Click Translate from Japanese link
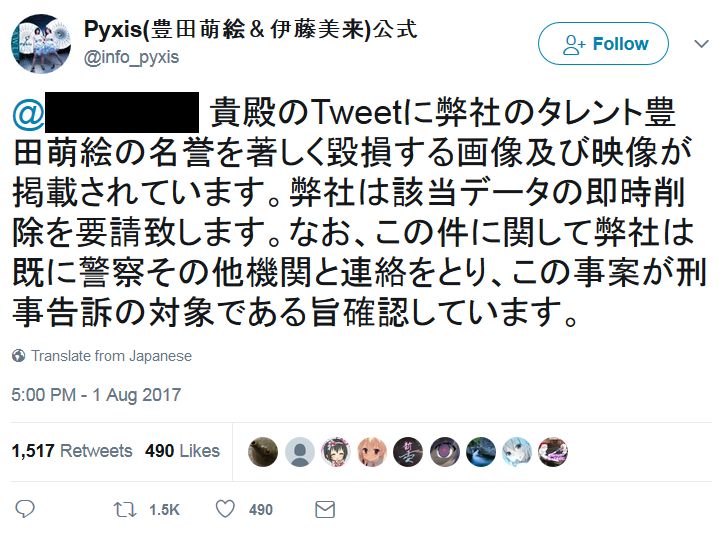 pyautogui.click(x=111, y=356)
